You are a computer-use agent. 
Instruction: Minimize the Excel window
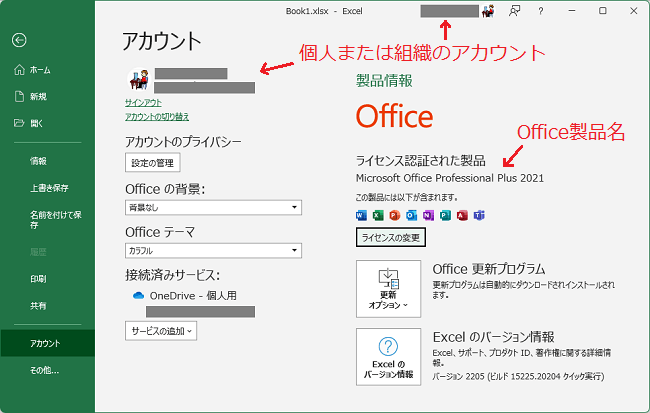point(572,11)
